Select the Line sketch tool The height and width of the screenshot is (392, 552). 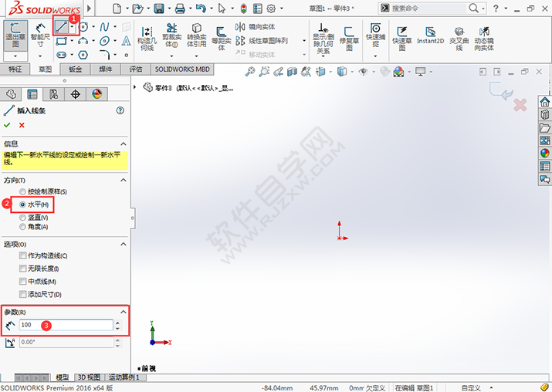(x=61, y=27)
